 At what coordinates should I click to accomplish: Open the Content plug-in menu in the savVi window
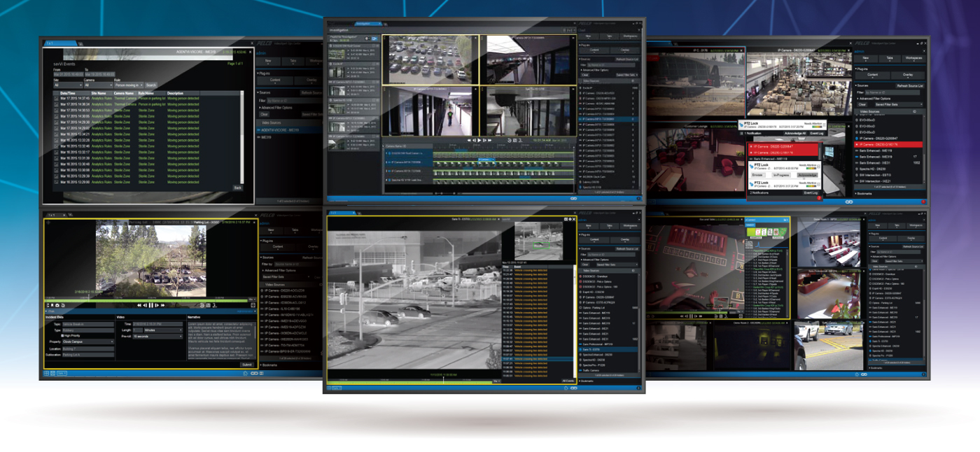275,80
